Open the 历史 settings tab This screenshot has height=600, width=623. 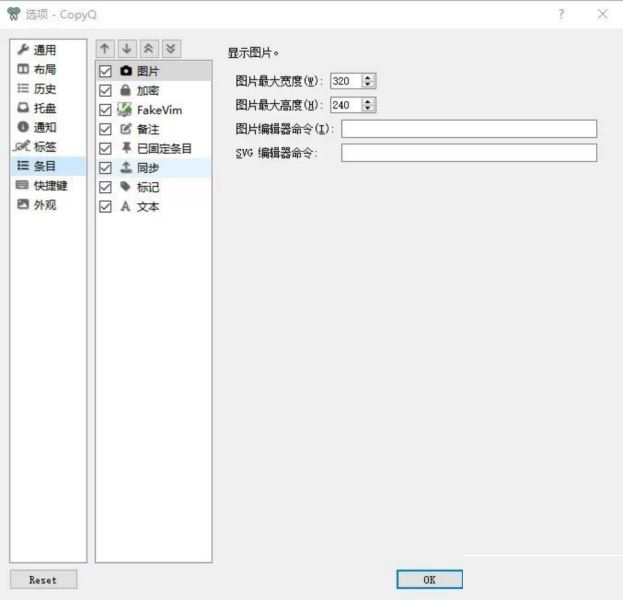48,88
